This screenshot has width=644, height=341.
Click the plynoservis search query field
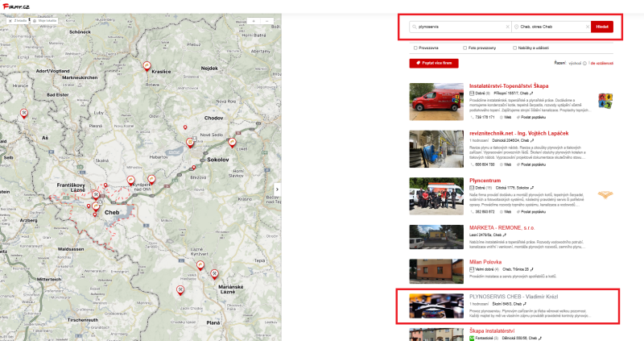pyautogui.click(x=460, y=27)
